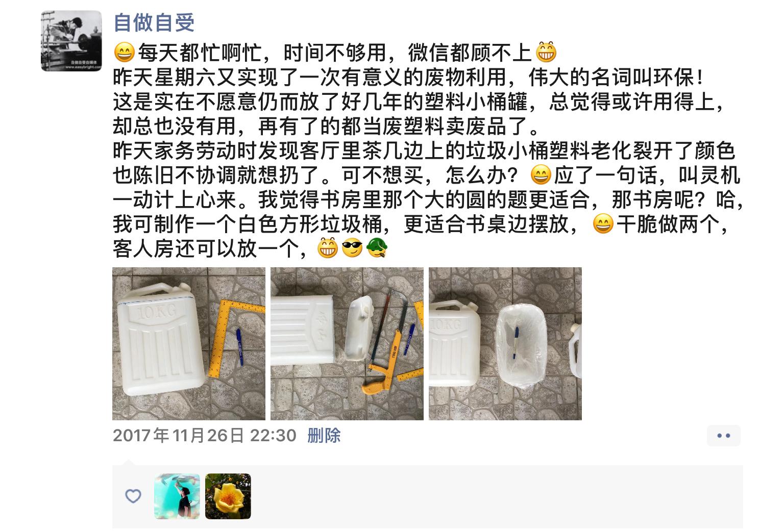Click the smile emoji before 应了一句话
This screenshot has width=784, height=532.
(x=541, y=176)
